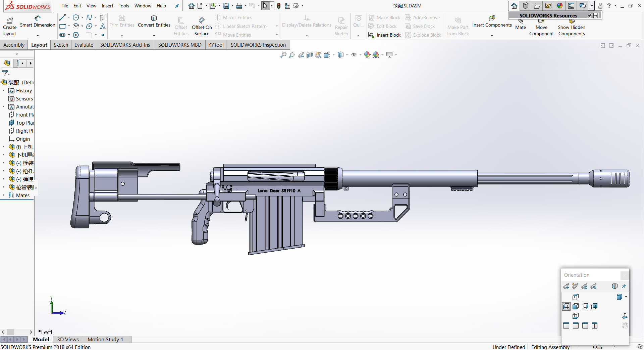Open the Insert menu

tap(107, 6)
